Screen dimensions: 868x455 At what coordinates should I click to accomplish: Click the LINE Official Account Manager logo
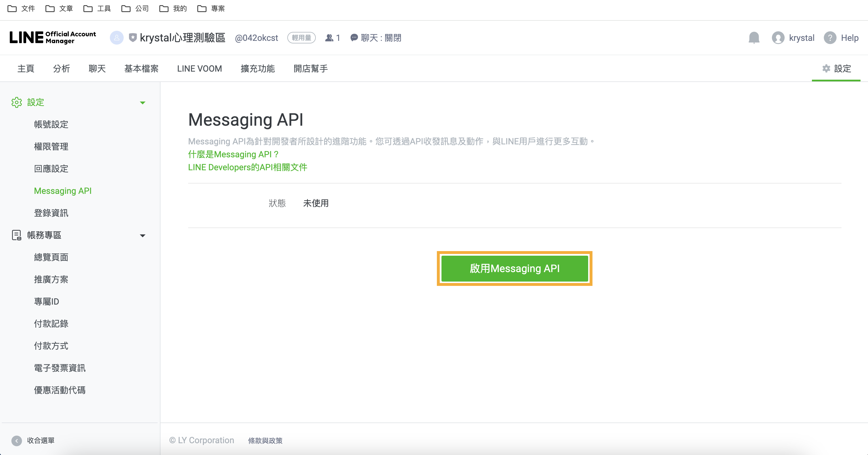[53, 37]
